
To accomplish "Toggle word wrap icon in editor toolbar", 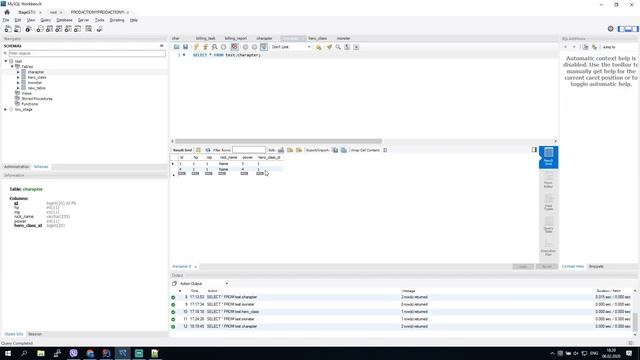I will pyautogui.click(x=356, y=47).
